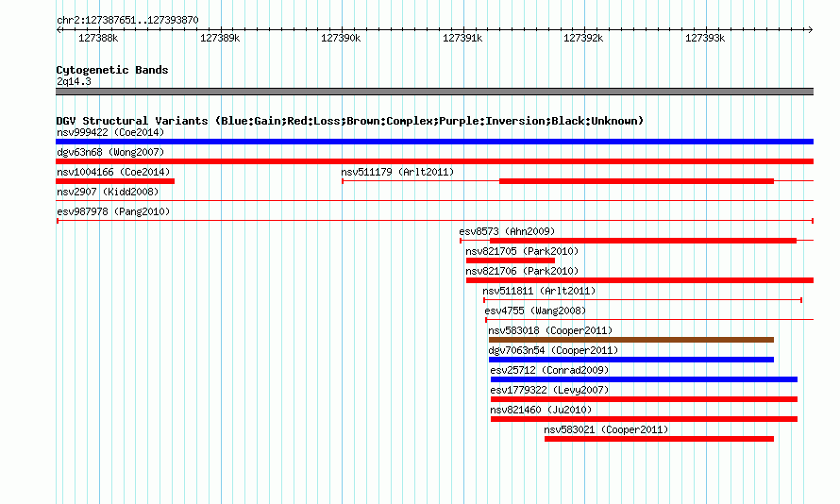Click the nsv1004166 (Coe2014) red bar
Image resolution: width=840 pixels, height=504 pixels.
(x=115, y=181)
